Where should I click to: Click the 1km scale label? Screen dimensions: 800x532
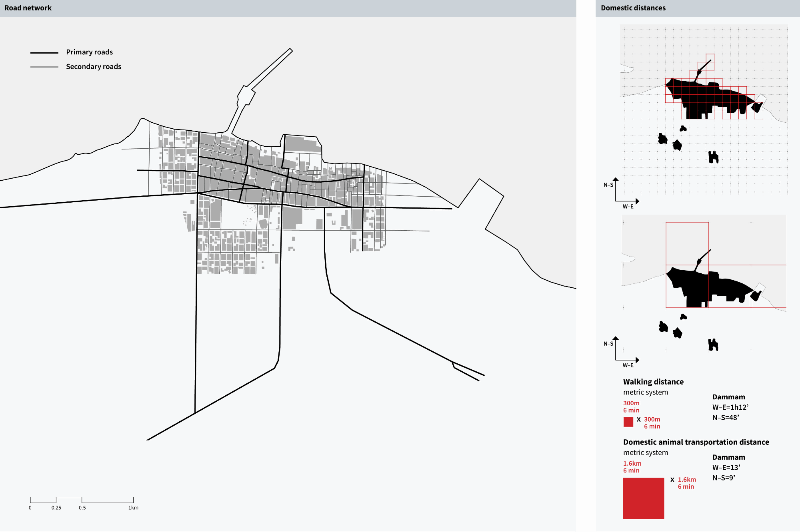point(133,508)
